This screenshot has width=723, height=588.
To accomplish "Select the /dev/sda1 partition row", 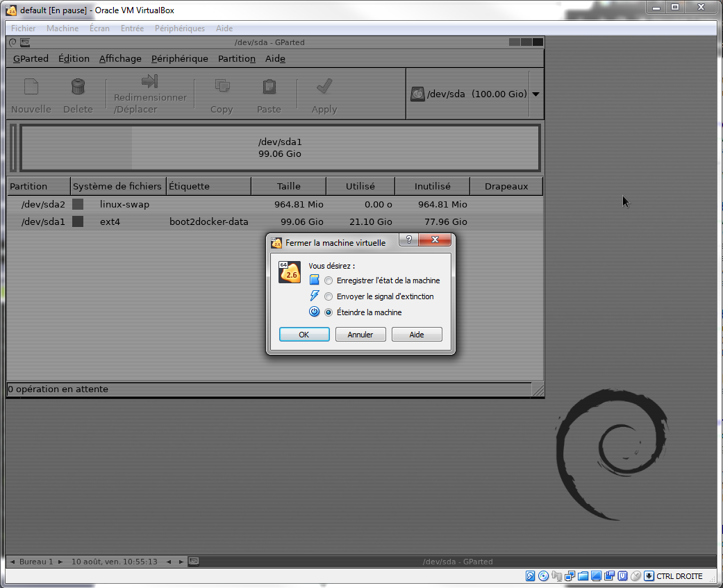I will (275, 221).
